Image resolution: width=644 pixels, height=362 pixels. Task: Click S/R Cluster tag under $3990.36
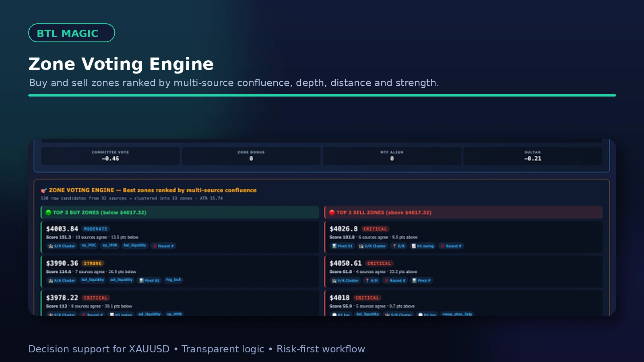(62, 280)
